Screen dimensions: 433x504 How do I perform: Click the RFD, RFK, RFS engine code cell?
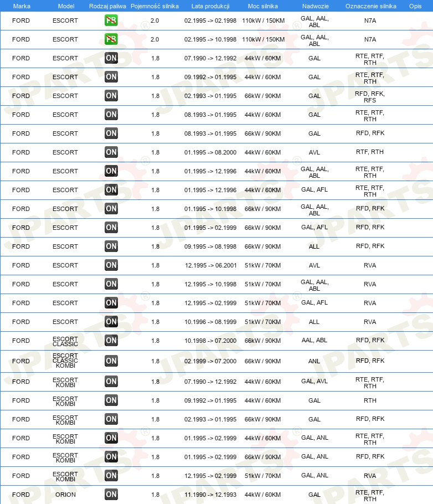point(370,97)
